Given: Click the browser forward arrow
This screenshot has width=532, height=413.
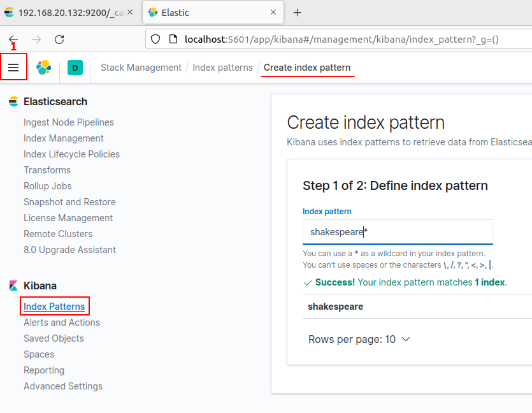Looking at the screenshot, I should point(36,40).
